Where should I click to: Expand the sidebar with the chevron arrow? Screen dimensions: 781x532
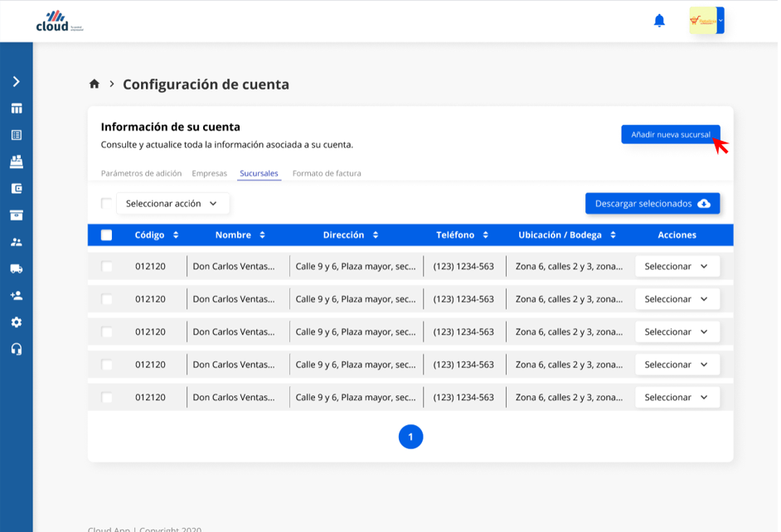tap(17, 81)
